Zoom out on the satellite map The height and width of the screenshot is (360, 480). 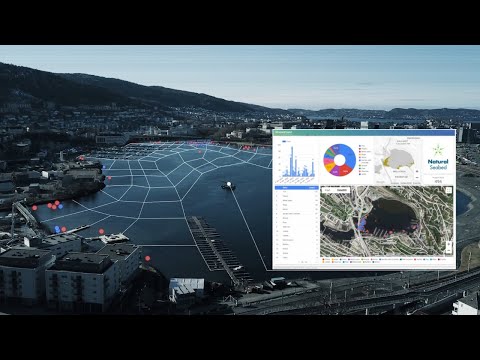449,250
